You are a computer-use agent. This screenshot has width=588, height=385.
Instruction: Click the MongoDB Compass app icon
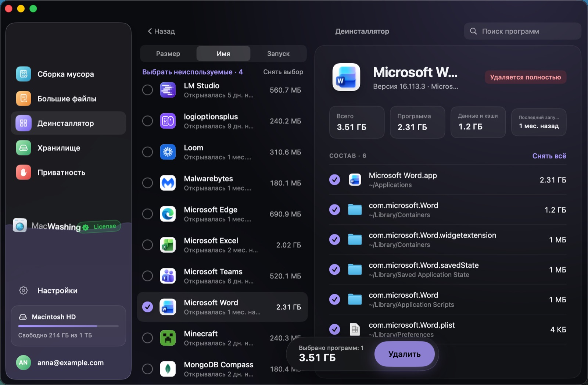pyautogui.click(x=168, y=369)
